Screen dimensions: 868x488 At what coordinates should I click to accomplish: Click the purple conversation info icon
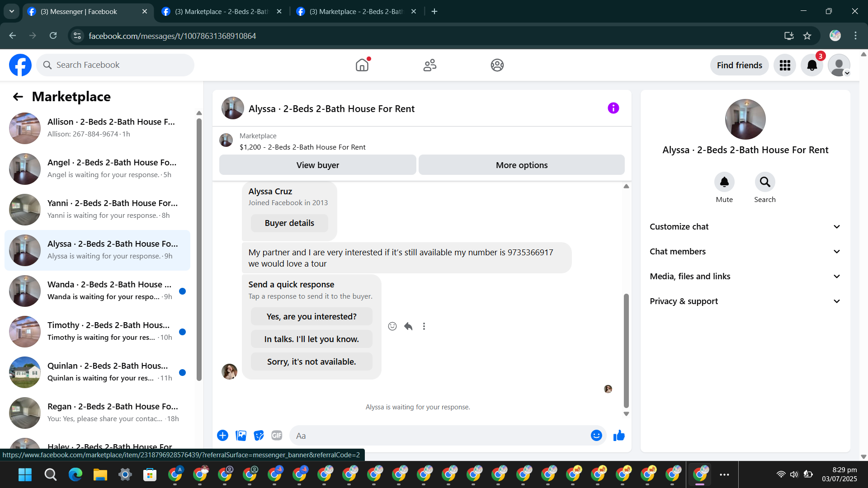point(613,108)
